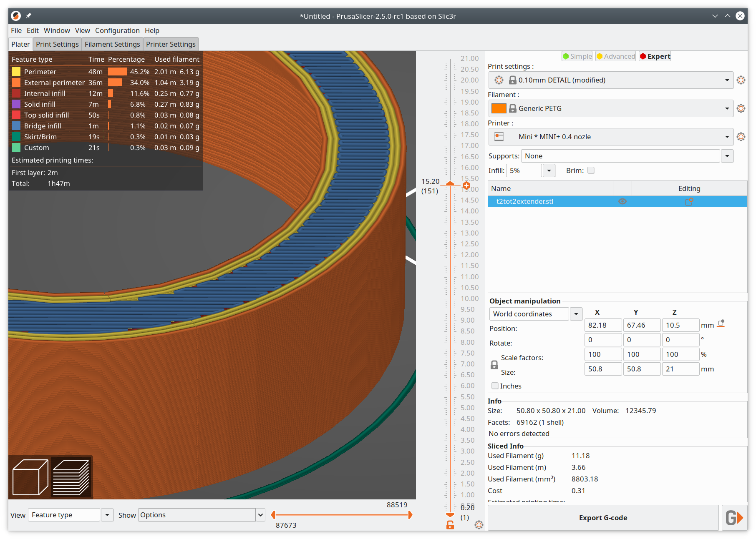Enable the Brim checkbox
Screen dimensions: 756x539
tap(591, 170)
